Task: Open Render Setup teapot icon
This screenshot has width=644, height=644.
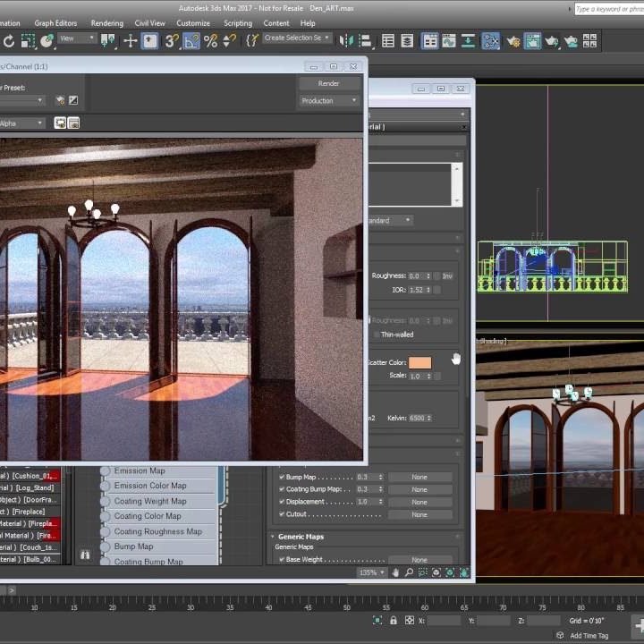Action: coord(513,40)
